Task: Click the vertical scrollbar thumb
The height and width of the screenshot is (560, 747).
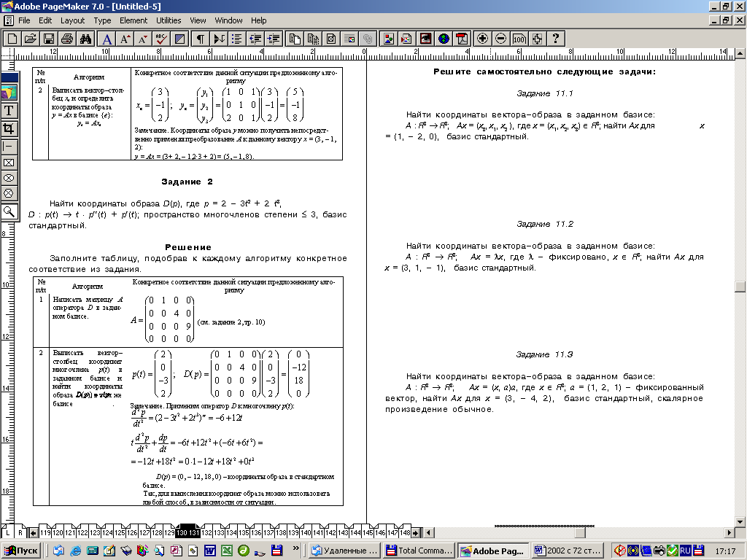Action: point(740,287)
